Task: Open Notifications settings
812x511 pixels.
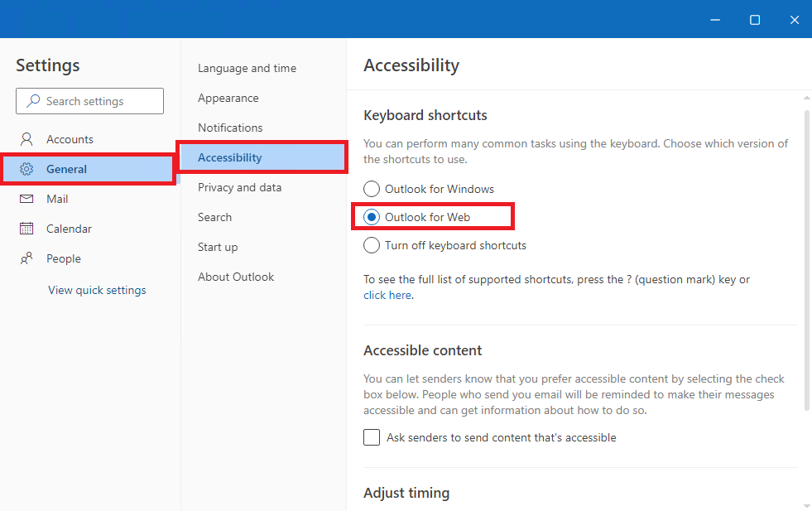Action: pyautogui.click(x=230, y=128)
